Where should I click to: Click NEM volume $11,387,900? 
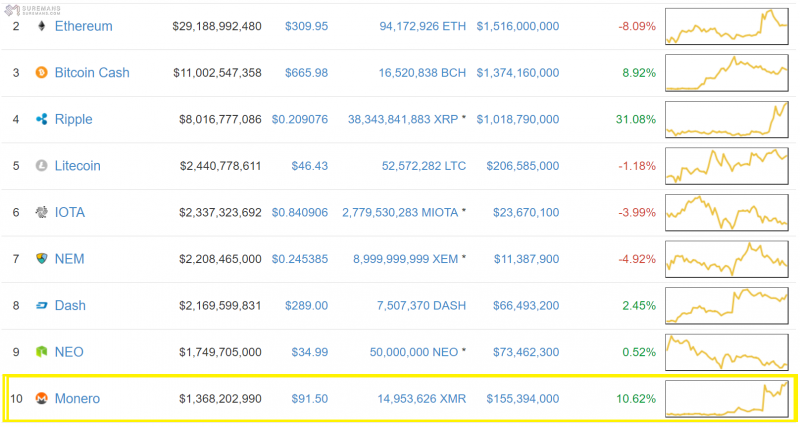(527, 259)
